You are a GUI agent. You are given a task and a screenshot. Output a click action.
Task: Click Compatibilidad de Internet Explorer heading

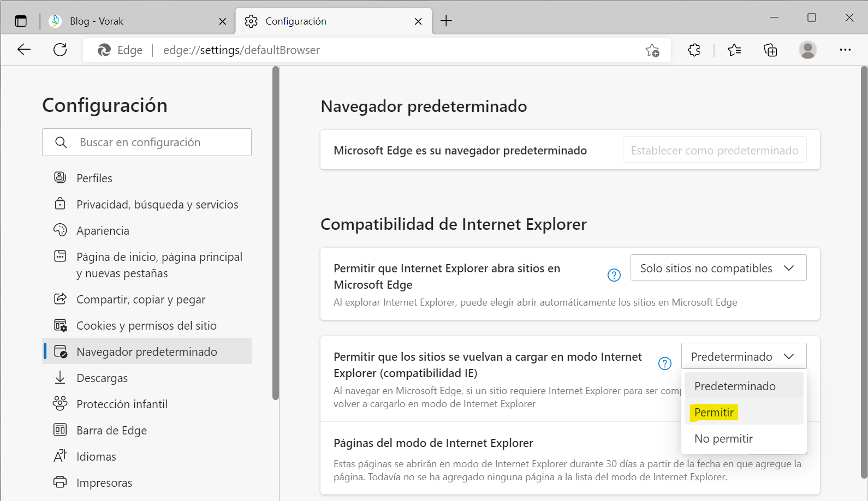(454, 224)
